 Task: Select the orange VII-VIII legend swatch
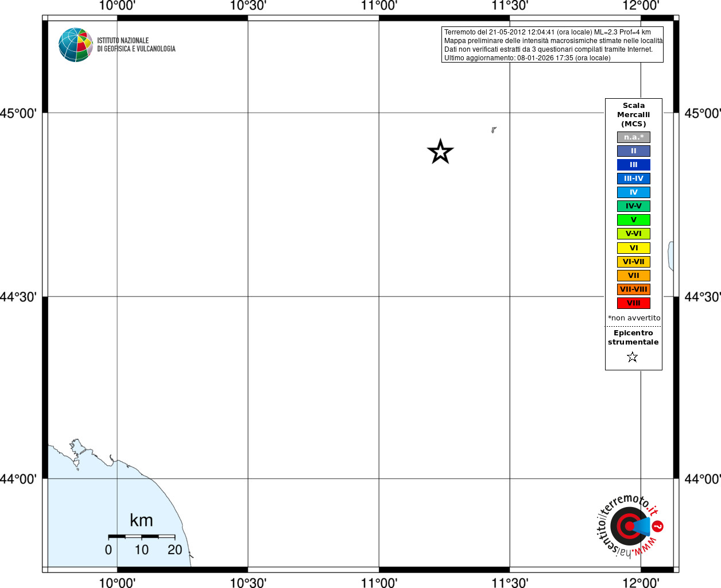click(634, 289)
